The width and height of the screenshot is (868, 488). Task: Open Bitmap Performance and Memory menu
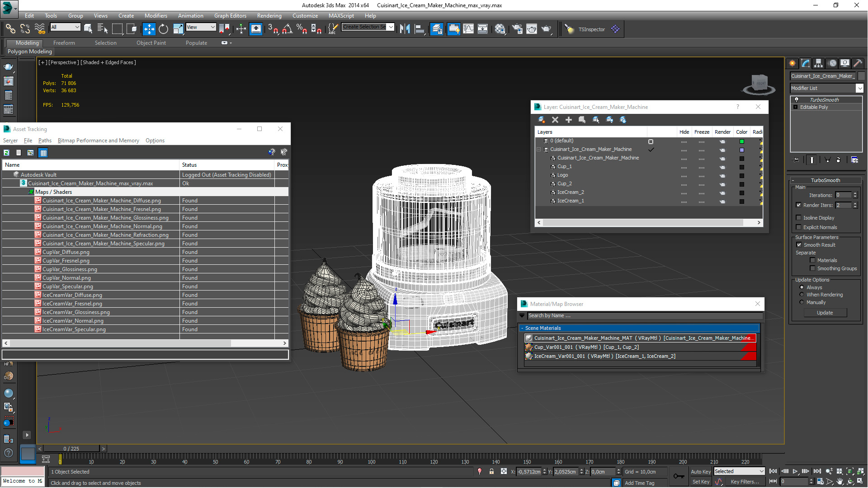98,141
